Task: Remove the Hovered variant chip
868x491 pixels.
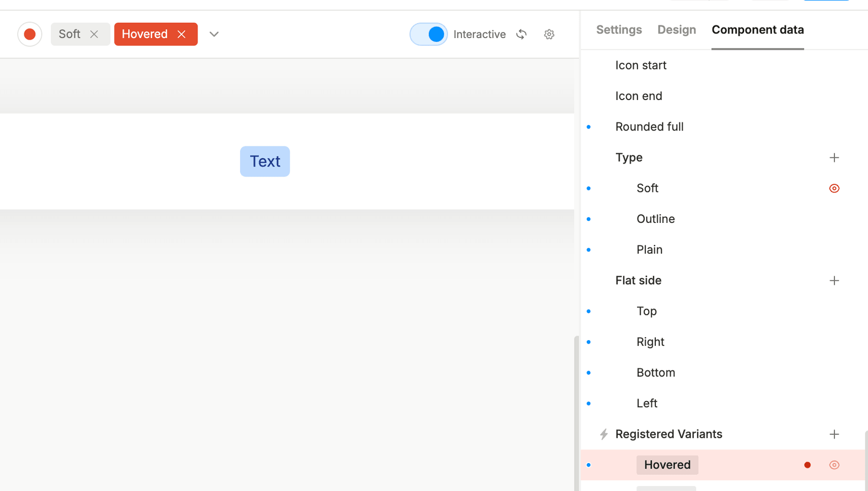Action: [181, 34]
